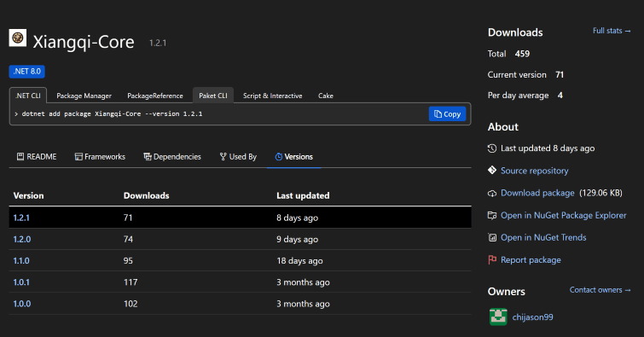Open the Script & Interactive tab

(x=273, y=96)
